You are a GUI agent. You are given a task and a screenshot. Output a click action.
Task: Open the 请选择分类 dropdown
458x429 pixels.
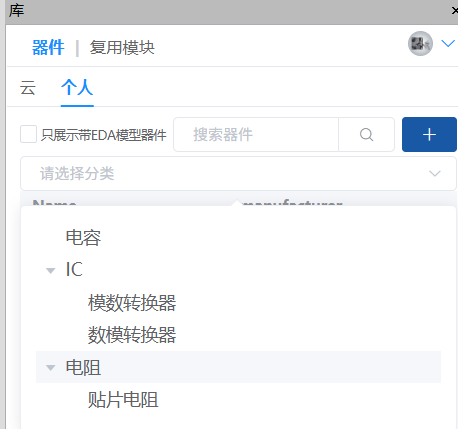[x=238, y=173]
